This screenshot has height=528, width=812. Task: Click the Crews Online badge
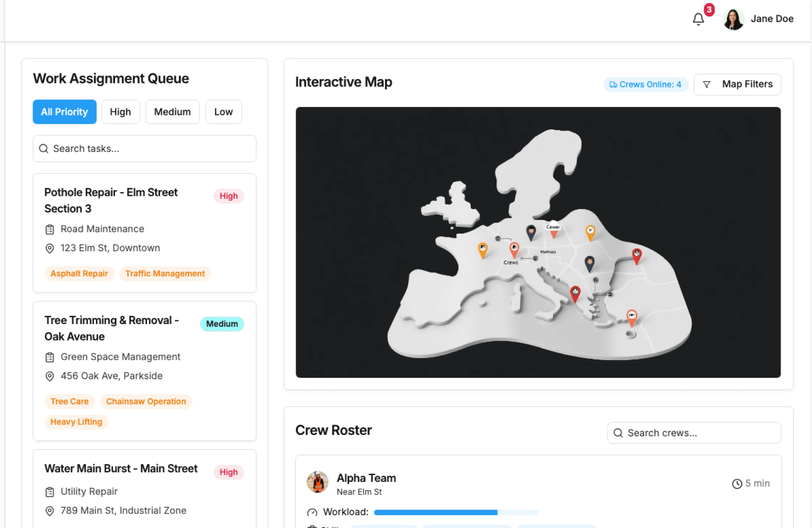point(645,84)
